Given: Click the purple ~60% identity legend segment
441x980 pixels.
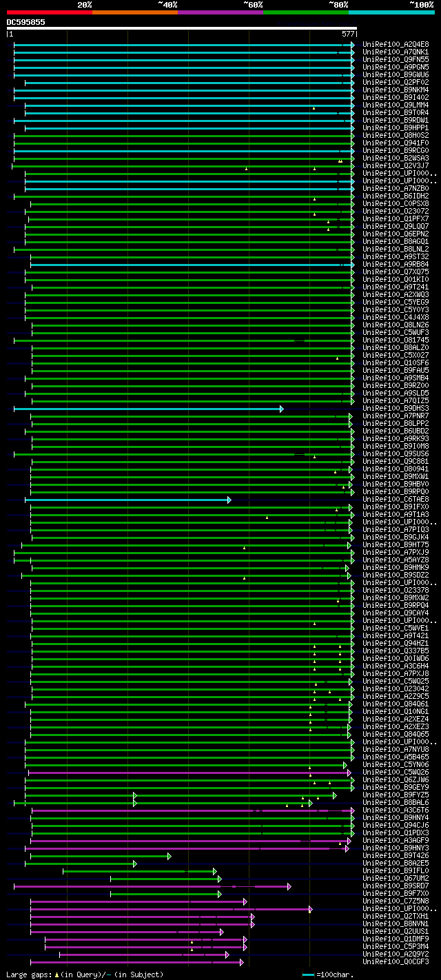Looking at the screenshot, I should [x=220, y=12].
